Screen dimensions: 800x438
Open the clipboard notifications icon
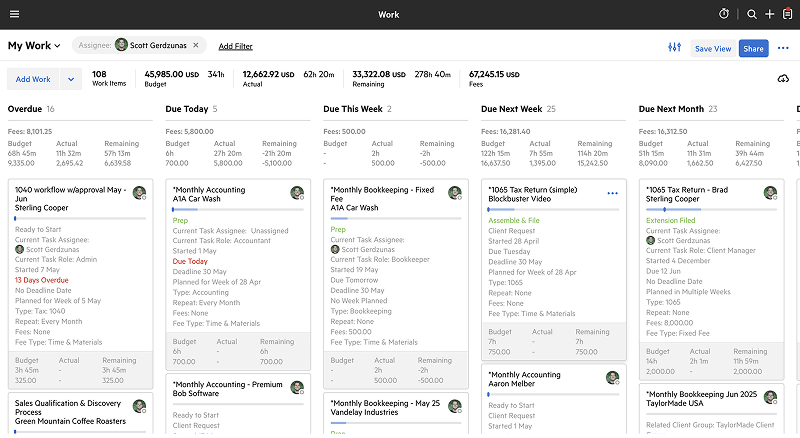coord(787,14)
